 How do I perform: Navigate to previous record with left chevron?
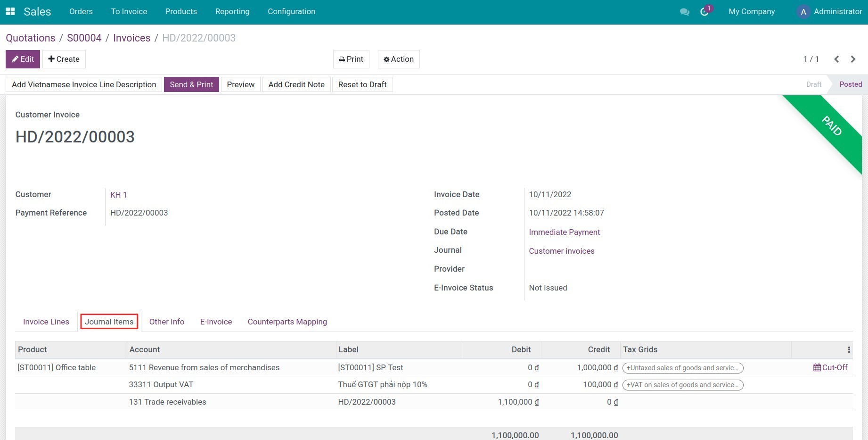tap(836, 59)
